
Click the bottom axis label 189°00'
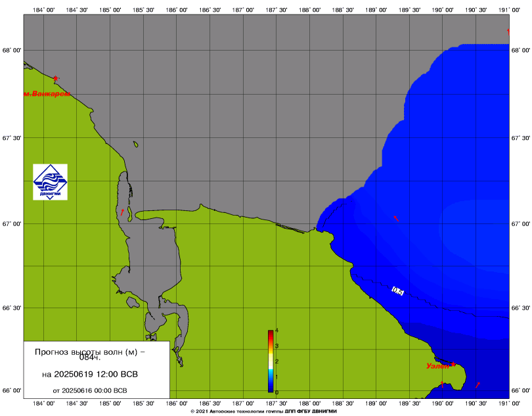[376, 403]
